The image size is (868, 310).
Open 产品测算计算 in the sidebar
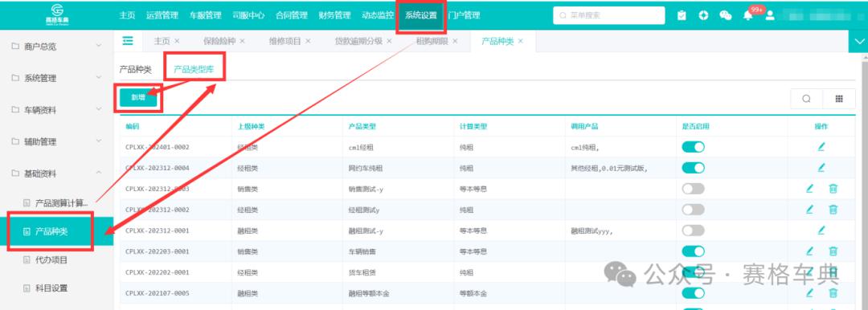[56, 203]
